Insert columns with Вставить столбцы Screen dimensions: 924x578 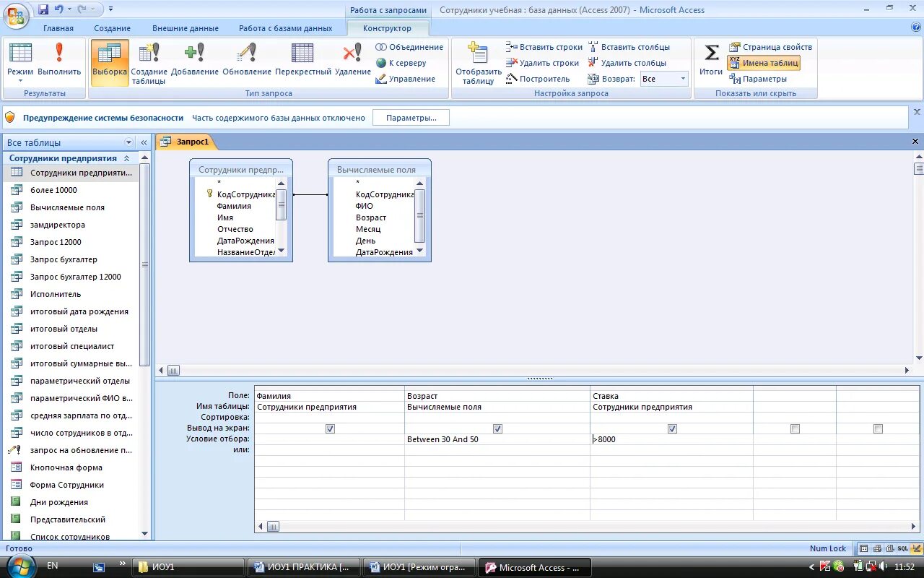point(629,47)
